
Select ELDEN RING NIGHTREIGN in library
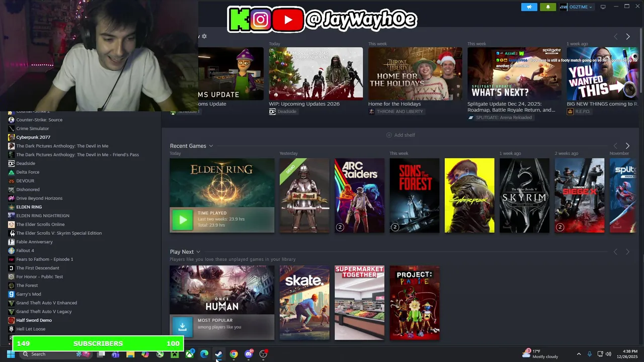[43, 216]
